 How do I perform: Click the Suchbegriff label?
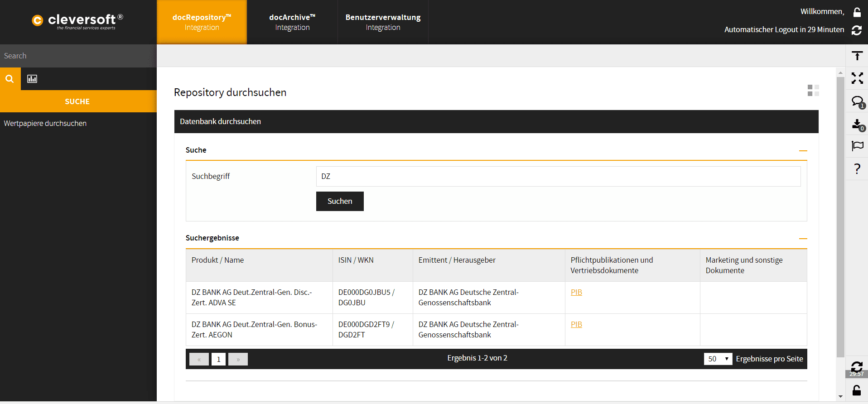[x=211, y=176]
